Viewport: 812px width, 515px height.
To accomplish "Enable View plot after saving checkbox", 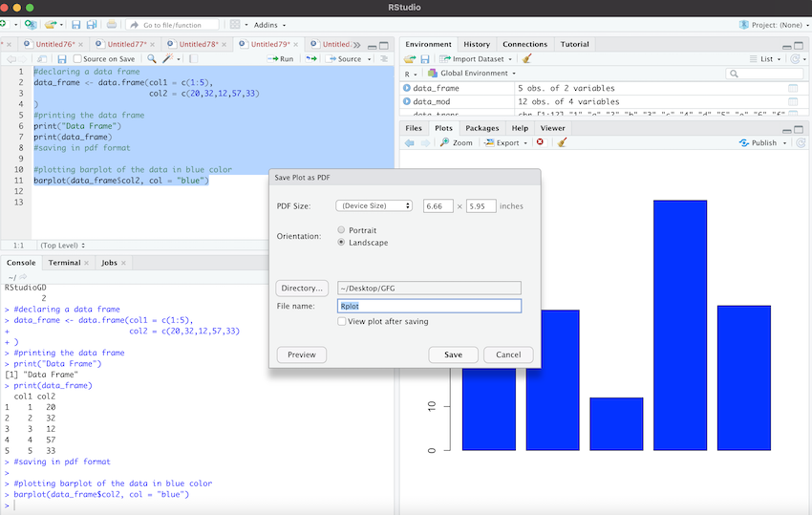I will 342,322.
